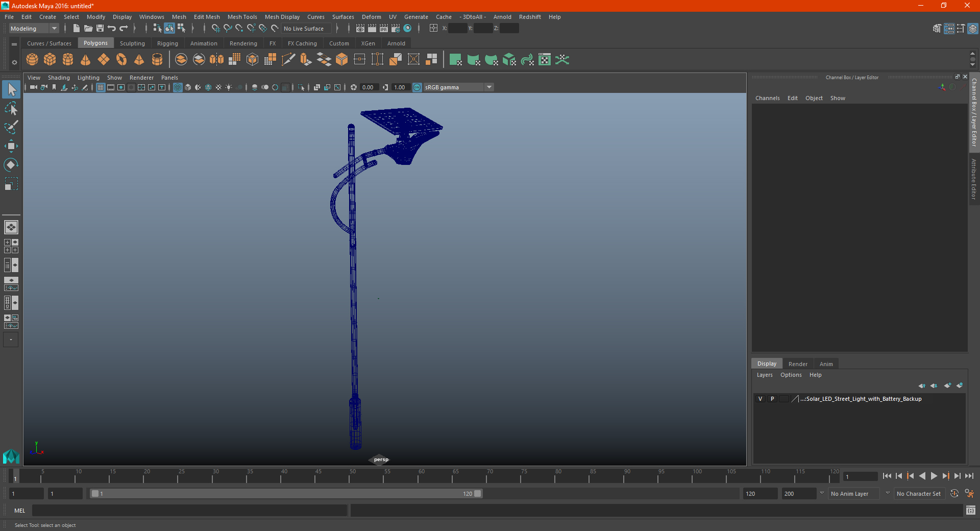Create a polygon pipe from shelf
The width and height of the screenshot is (980, 531).
[x=157, y=60]
